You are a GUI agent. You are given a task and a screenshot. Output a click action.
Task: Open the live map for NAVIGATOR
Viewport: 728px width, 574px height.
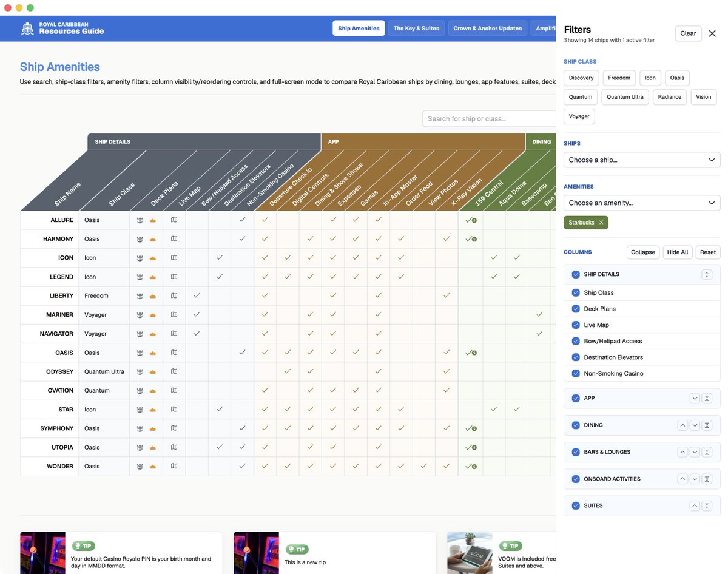[x=174, y=334]
